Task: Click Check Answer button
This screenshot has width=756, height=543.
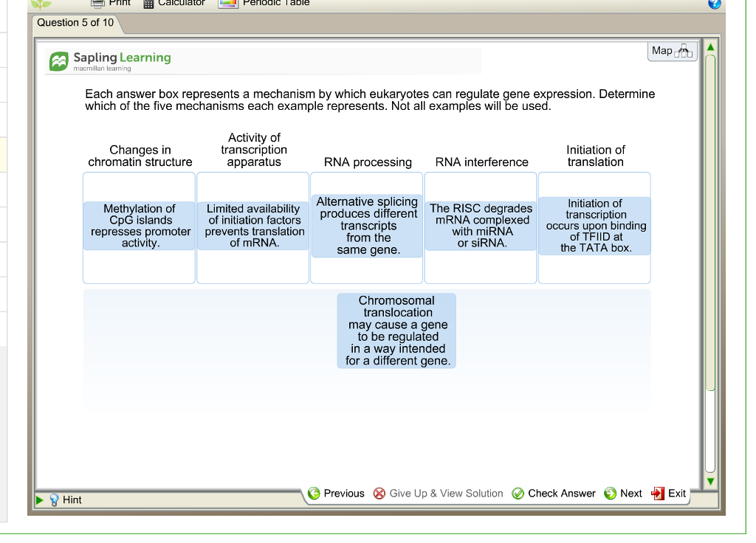Action: click(554, 494)
